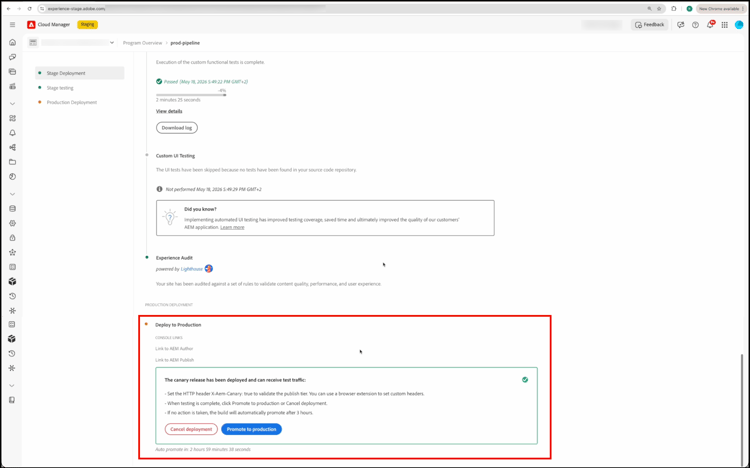Navigate to Program Overview breadcrumb
The height and width of the screenshot is (468, 750).
click(x=143, y=43)
